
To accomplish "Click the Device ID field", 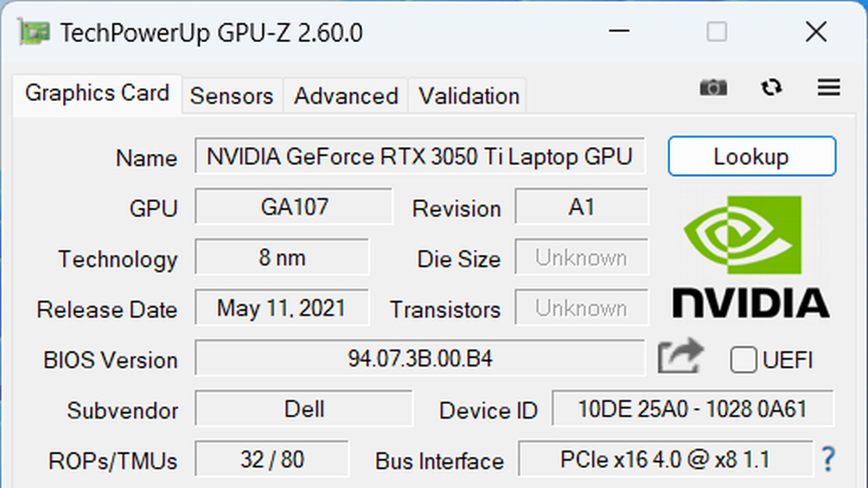I will 693,409.
